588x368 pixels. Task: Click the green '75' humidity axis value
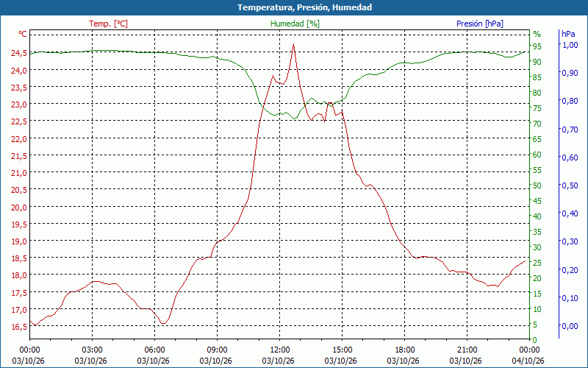(537, 108)
